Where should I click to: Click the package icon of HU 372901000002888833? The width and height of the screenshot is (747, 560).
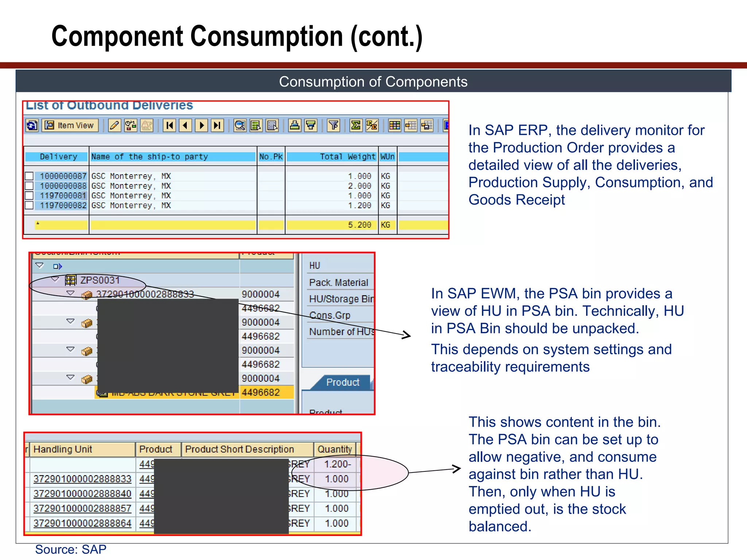pos(87,295)
